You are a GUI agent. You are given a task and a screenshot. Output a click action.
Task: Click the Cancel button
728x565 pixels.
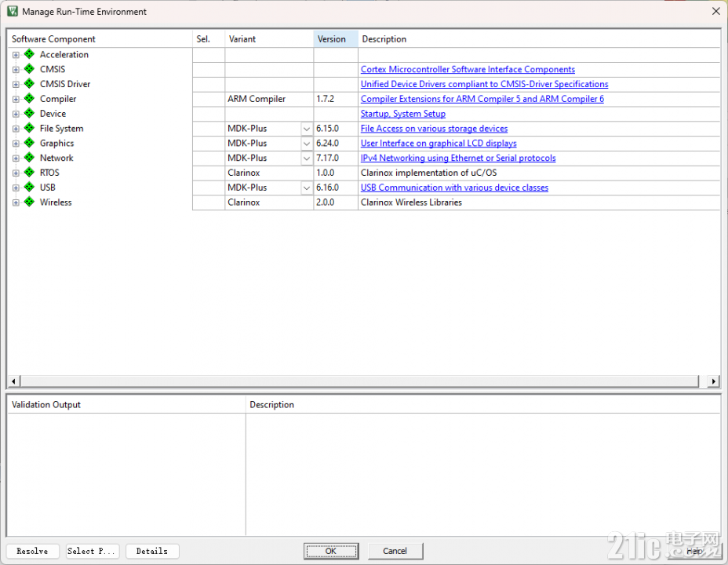point(395,551)
